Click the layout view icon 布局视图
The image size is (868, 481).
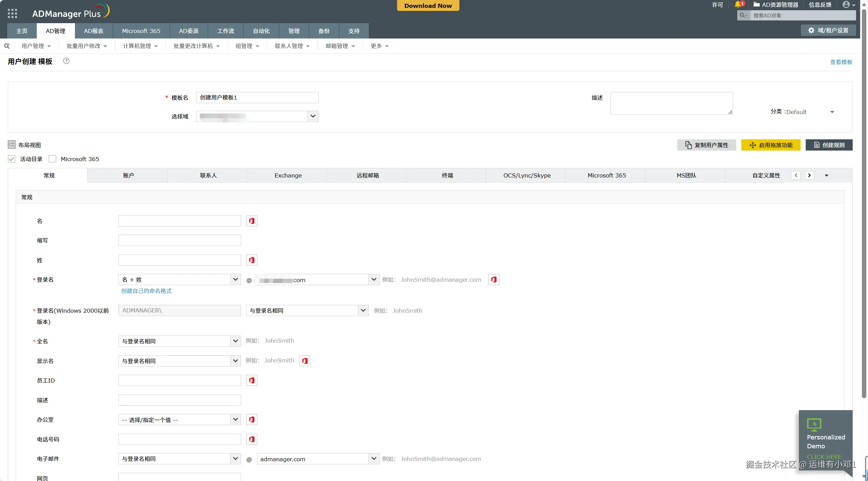coord(12,145)
